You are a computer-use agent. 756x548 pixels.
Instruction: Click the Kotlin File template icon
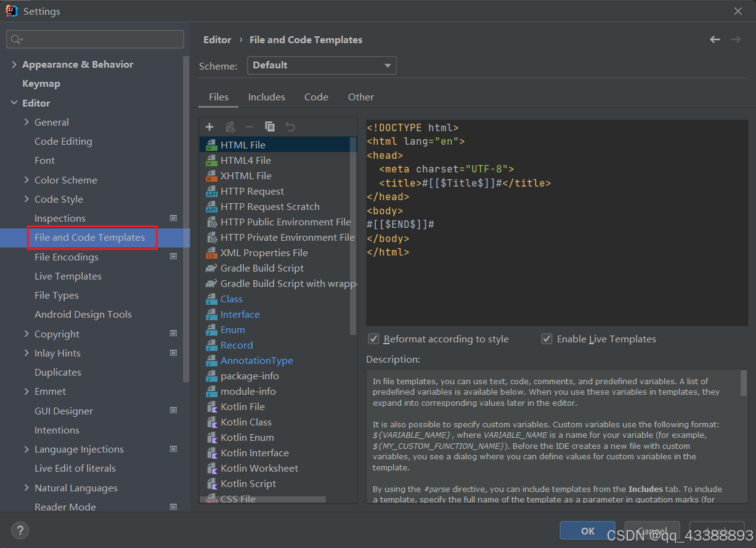tap(211, 406)
